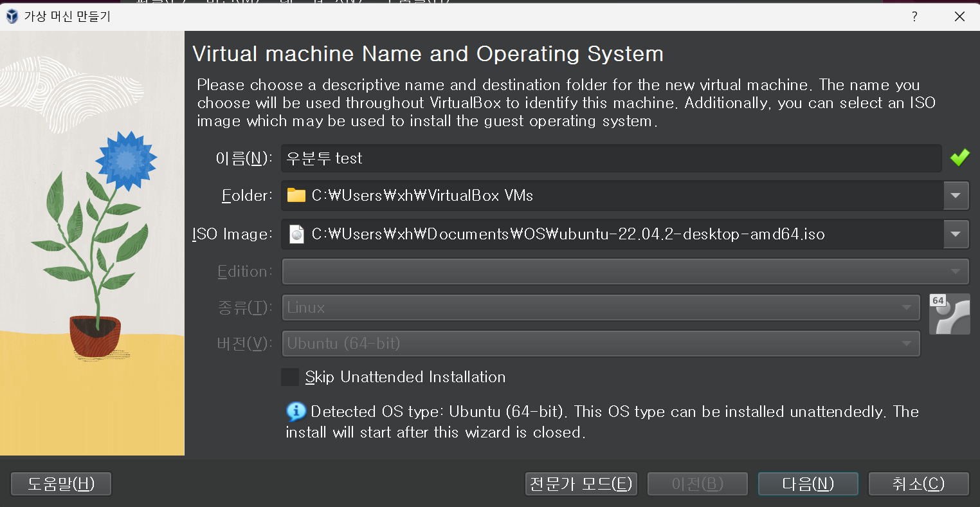Click the Edition: label
980x507 pixels.
coord(246,272)
